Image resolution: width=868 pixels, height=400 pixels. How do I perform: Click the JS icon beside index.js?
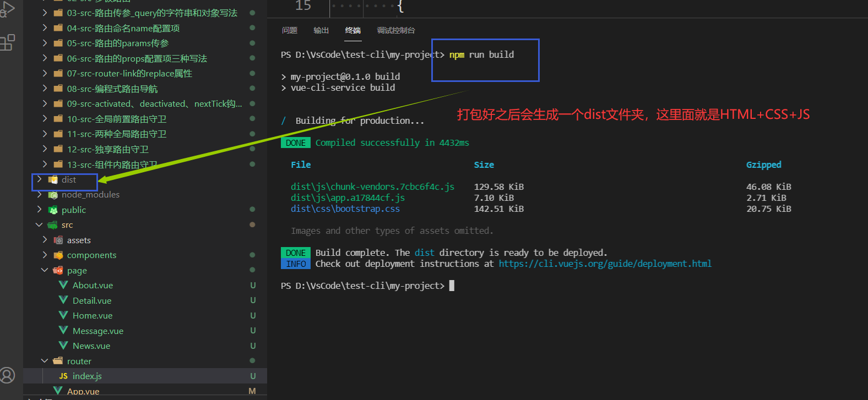(63, 376)
